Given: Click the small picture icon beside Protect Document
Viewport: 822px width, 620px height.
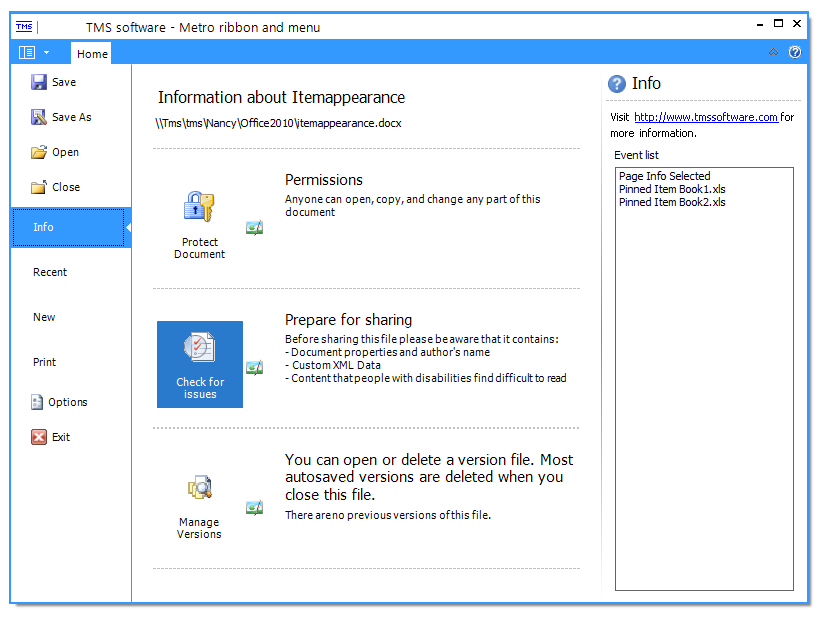Looking at the screenshot, I should coord(254,227).
